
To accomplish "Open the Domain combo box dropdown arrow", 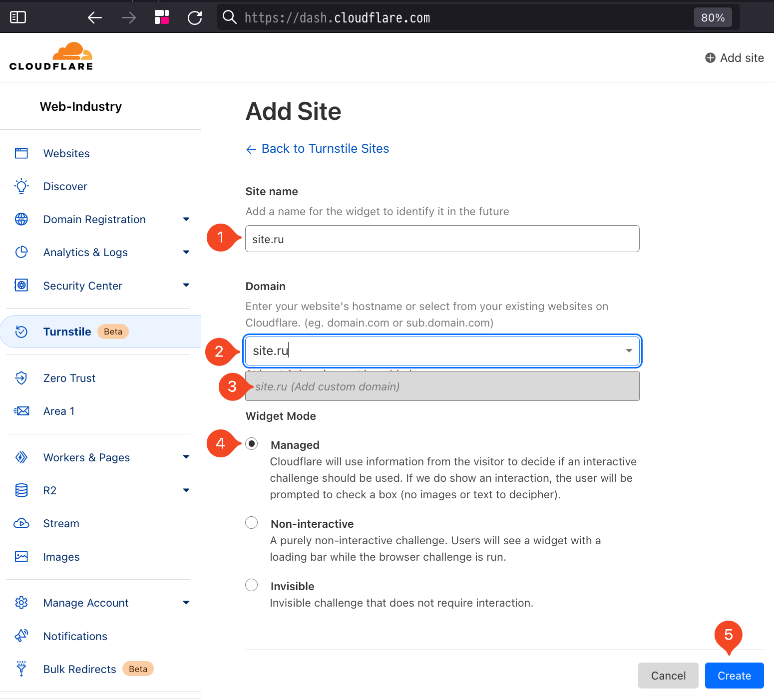I will 629,350.
